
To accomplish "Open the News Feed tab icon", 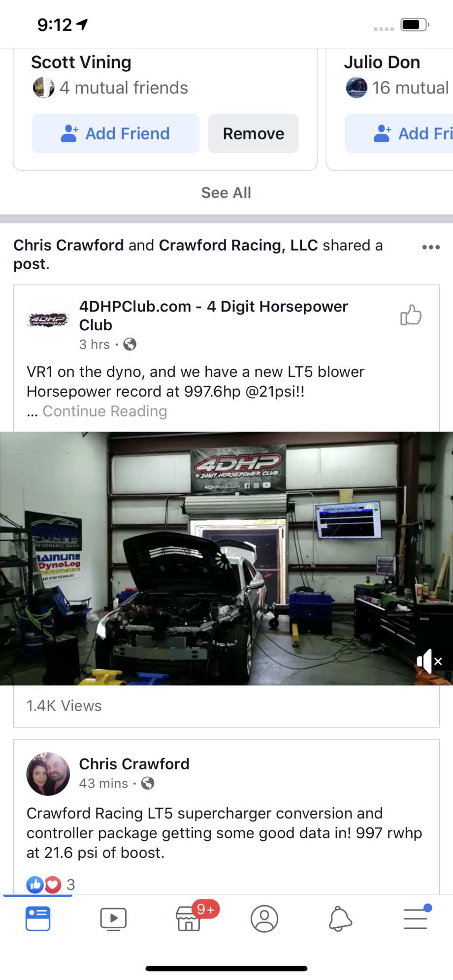I will click(x=38, y=918).
